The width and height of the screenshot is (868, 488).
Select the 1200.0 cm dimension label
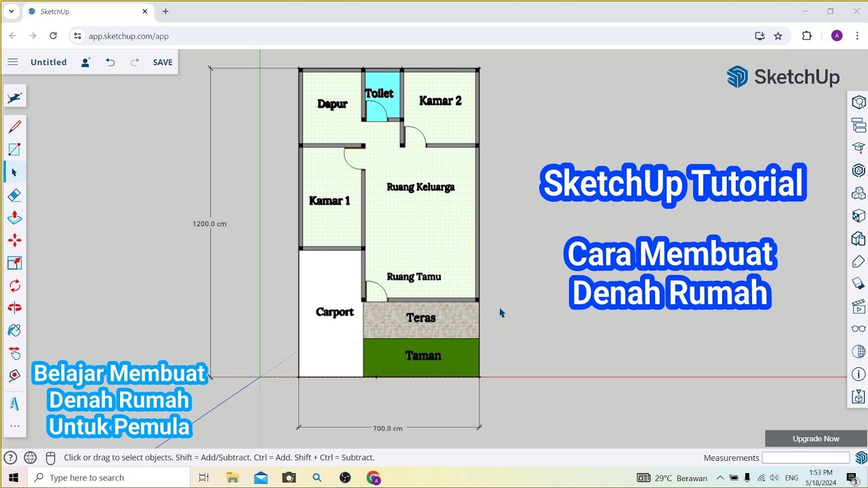[x=210, y=224]
